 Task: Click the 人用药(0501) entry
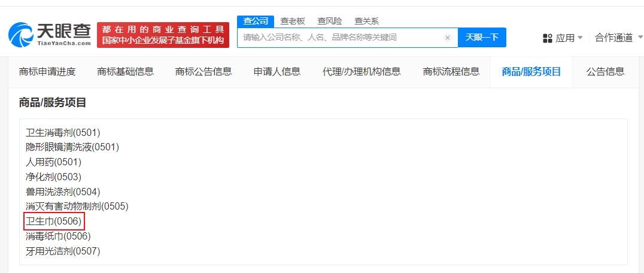coord(53,162)
